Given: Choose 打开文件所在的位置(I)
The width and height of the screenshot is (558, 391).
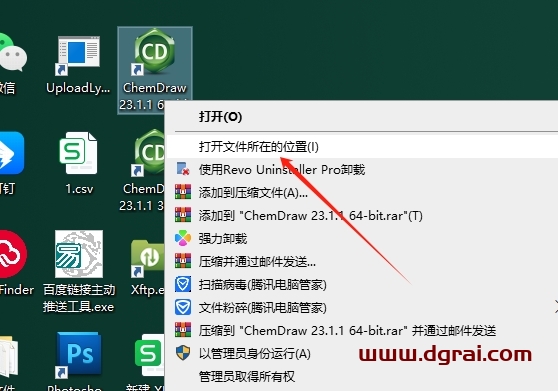Looking at the screenshot, I should click(x=362, y=146).
